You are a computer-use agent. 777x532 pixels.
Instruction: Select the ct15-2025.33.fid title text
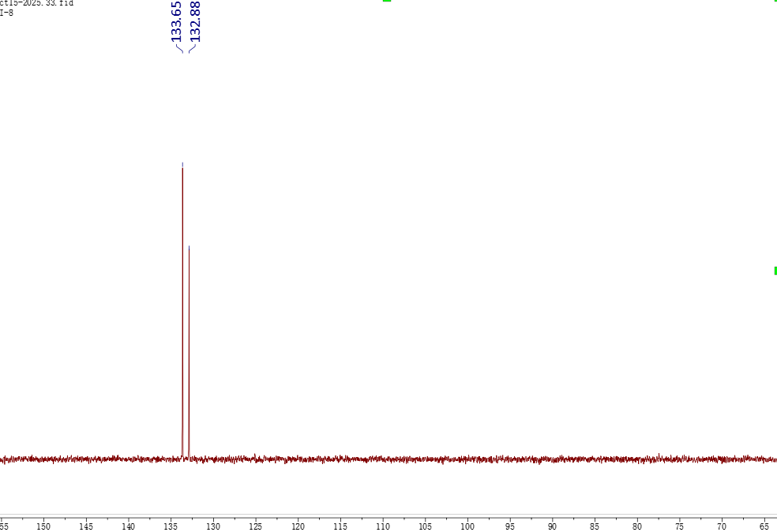click(x=36, y=3)
